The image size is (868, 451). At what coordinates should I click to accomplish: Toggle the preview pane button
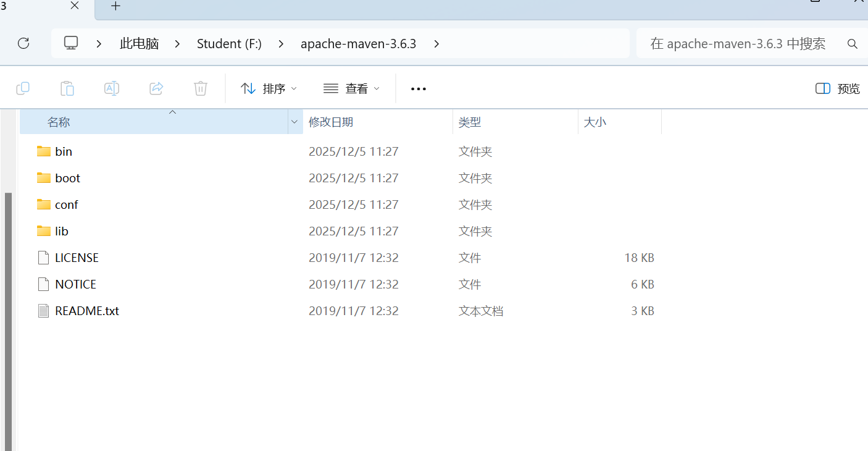[837, 88]
